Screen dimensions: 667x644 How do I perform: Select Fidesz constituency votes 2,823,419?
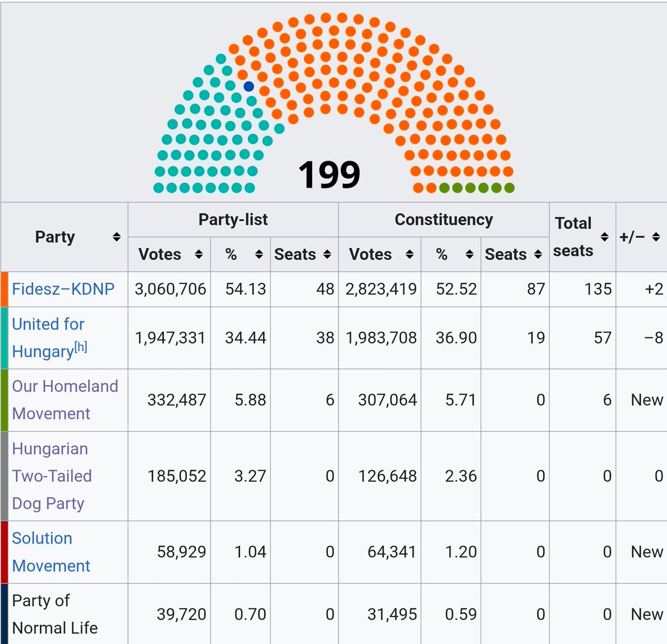[381, 289]
